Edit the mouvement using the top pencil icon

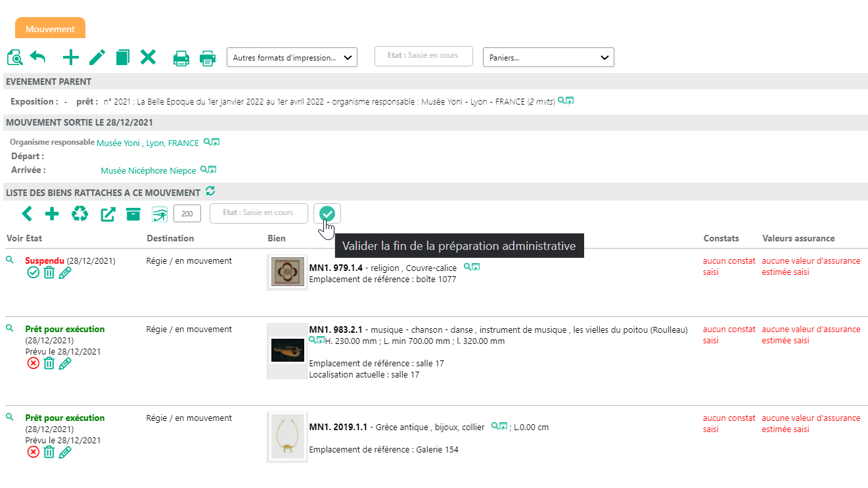97,58
